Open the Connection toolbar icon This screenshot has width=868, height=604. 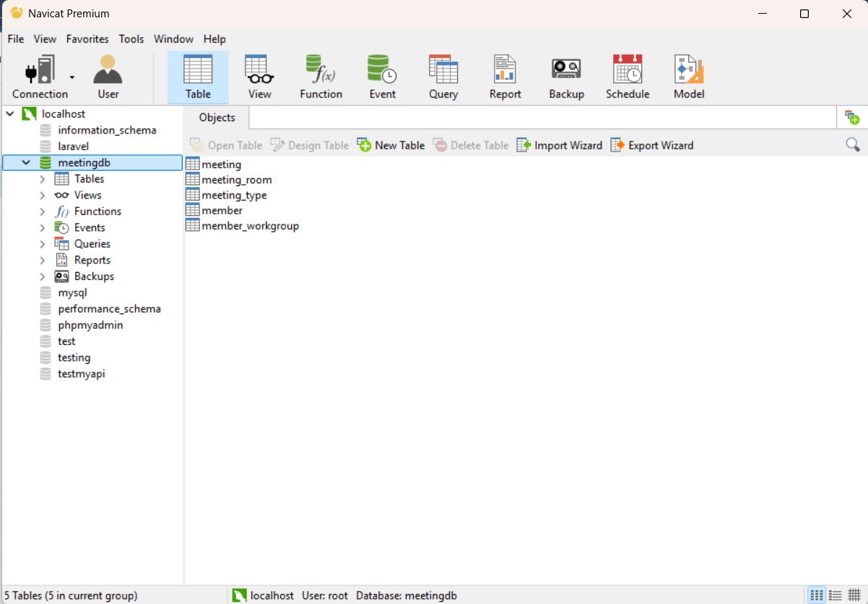point(40,77)
